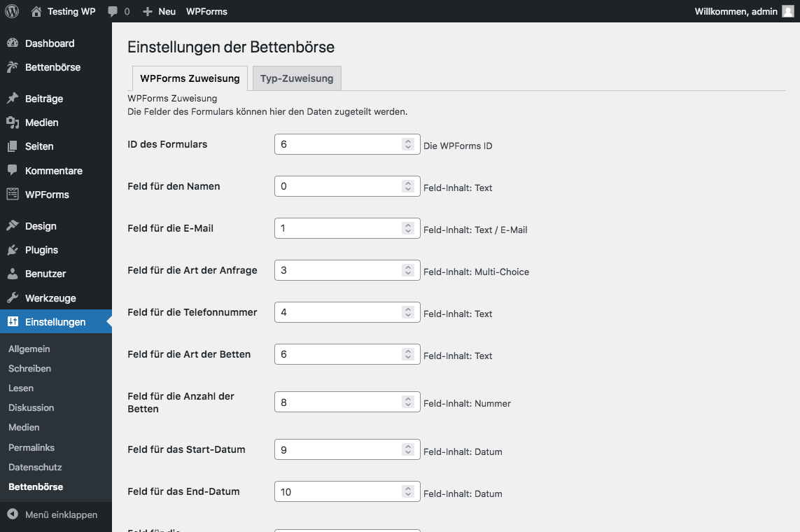
Task: Focus the Feld für das Start-Datum input
Action: tap(347, 449)
